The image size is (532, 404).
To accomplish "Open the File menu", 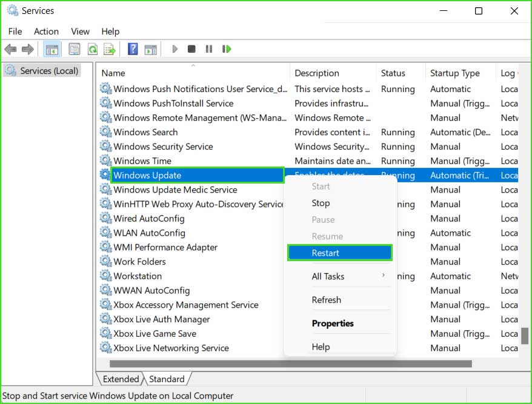I will pyautogui.click(x=15, y=31).
